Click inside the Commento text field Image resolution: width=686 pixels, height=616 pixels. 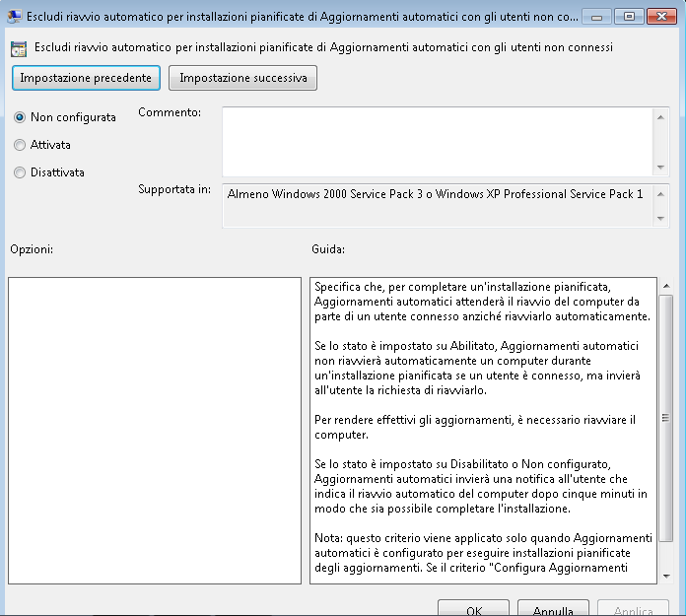point(438,142)
